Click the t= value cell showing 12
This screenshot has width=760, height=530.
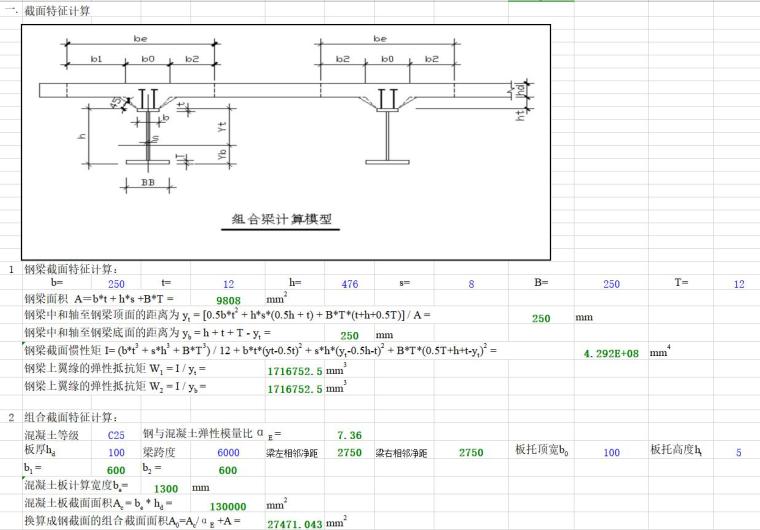(x=228, y=284)
